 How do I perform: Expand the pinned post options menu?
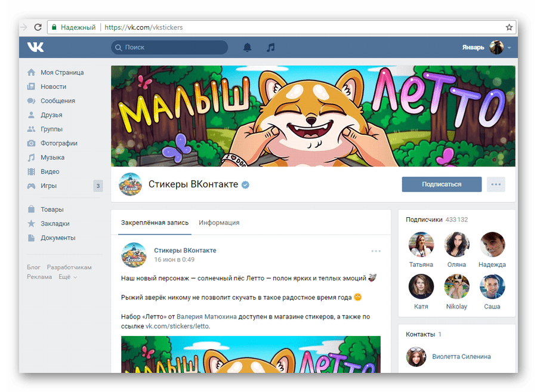point(375,251)
